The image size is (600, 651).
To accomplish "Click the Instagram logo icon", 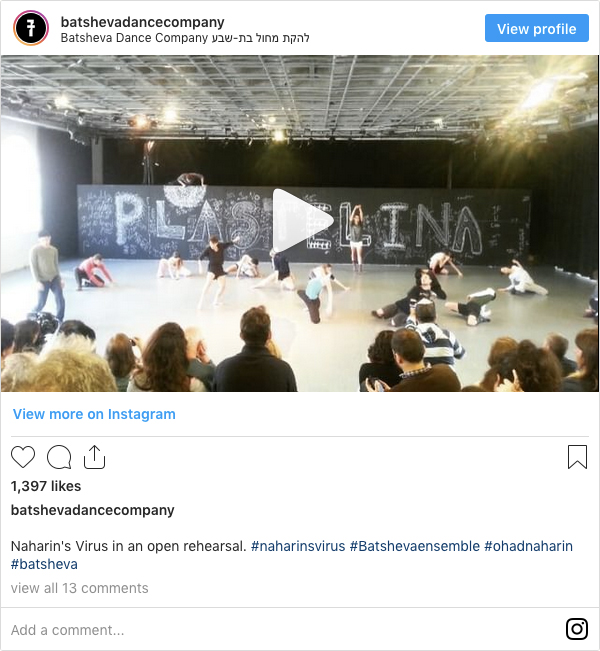I will click(x=577, y=629).
